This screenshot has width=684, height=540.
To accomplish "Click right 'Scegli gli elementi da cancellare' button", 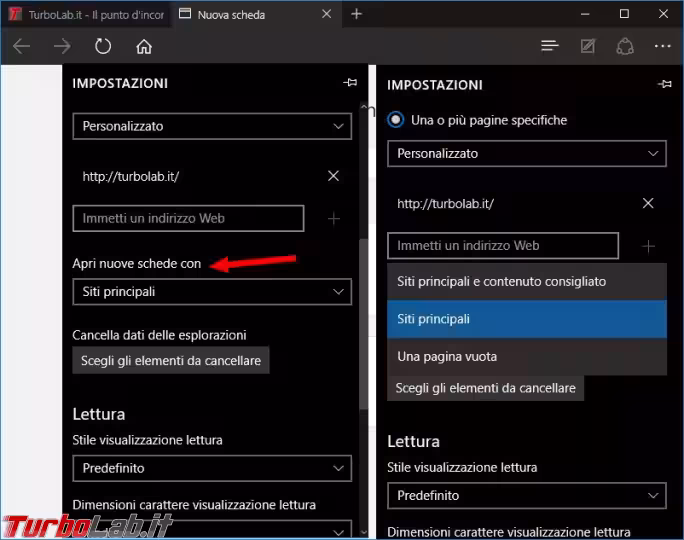I will coord(486,388).
